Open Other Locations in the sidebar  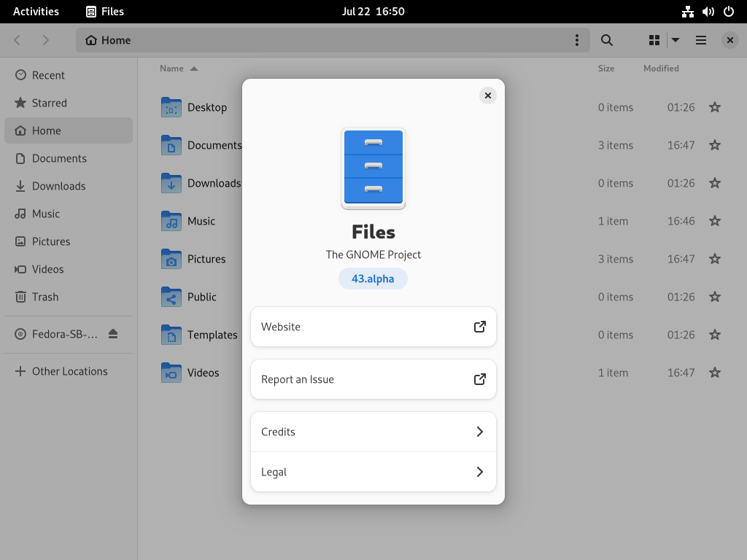coord(69,371)
